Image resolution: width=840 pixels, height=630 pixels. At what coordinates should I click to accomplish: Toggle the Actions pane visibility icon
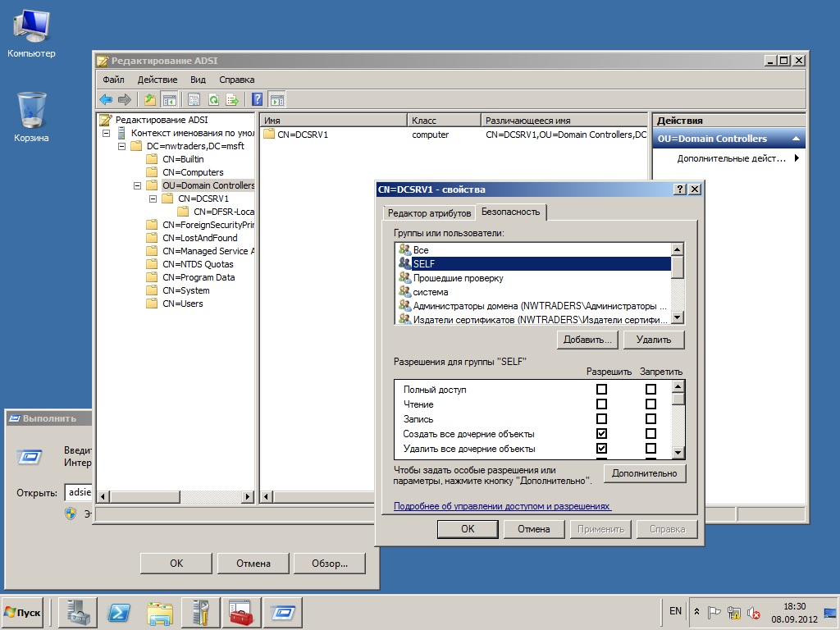[277, 99]
